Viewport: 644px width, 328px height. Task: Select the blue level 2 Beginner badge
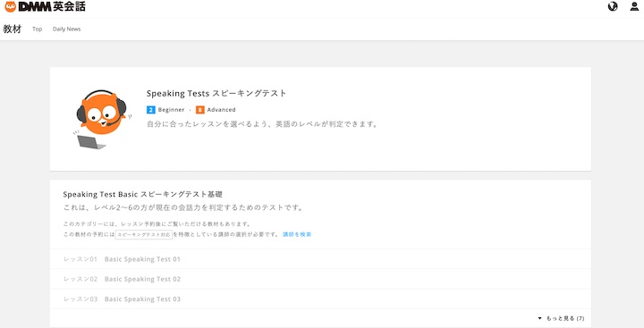[x=151, y=110]
